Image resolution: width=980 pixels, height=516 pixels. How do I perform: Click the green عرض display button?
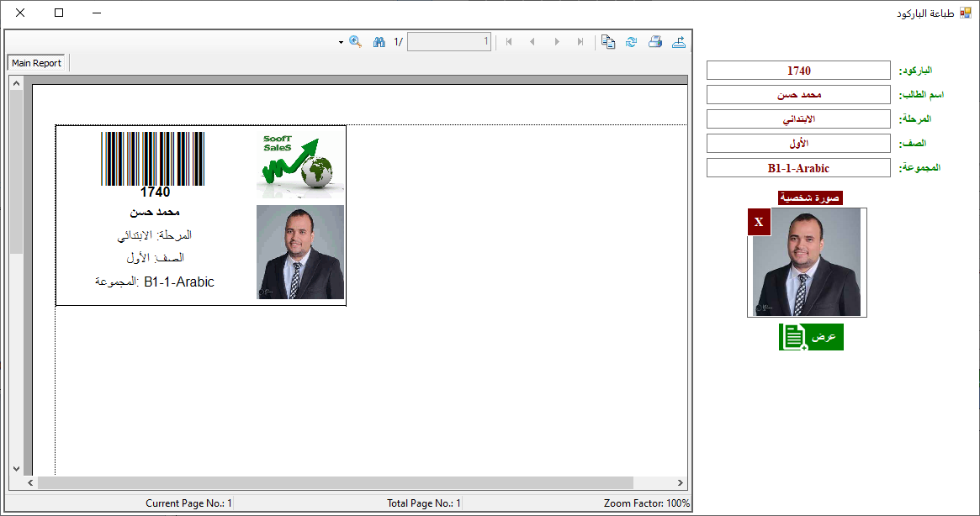click(x=811, y=337)
